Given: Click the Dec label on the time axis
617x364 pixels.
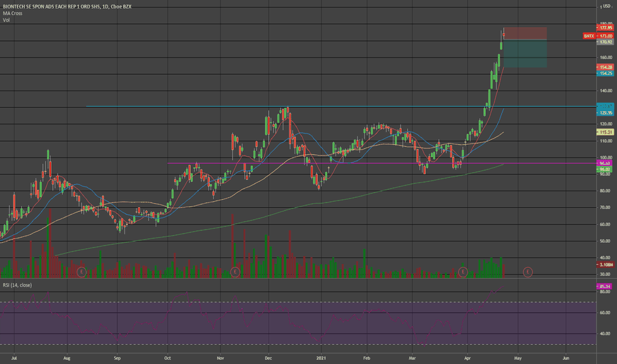Looking at the screenshot, I should pyautogui.click(x=268, y=359).
